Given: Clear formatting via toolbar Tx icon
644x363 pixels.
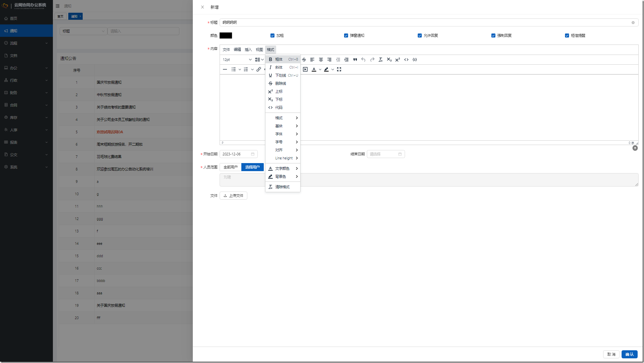Looking at the screenshot, I should coord(381,60).
